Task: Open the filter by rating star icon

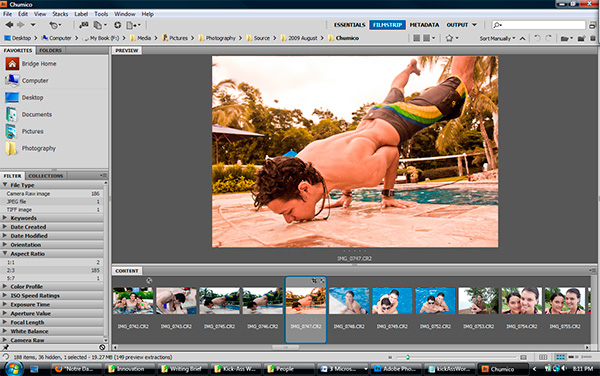Action: (452, 38)
